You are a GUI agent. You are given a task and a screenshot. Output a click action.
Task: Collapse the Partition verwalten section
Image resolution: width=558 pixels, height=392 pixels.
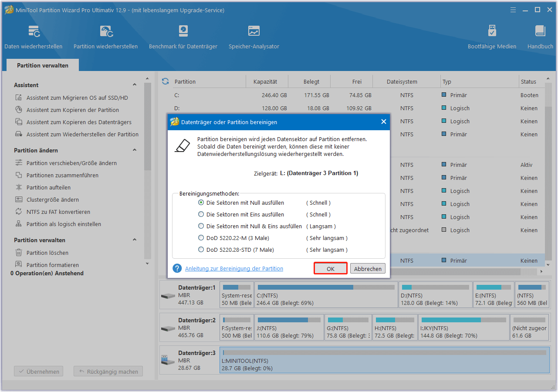coord(135,240)
